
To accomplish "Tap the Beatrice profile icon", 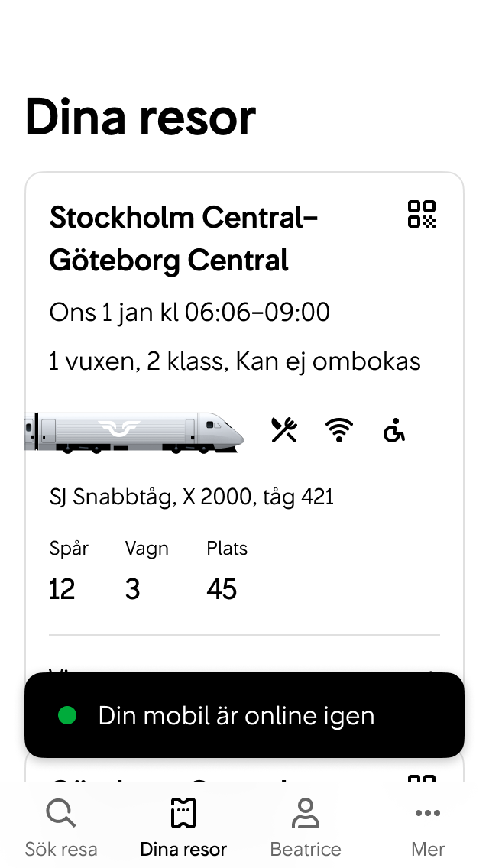I will [305, 812].
